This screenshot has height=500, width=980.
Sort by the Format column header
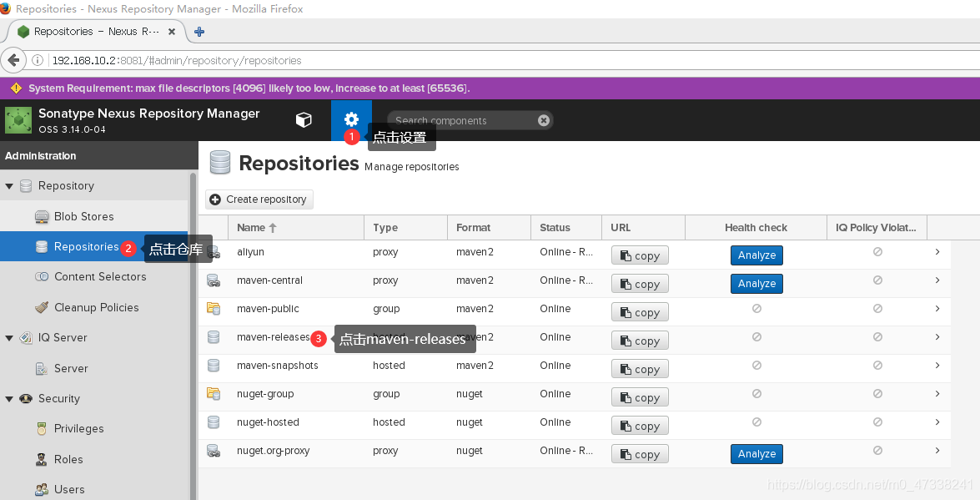pyautogui.click(x=490, y=228)
